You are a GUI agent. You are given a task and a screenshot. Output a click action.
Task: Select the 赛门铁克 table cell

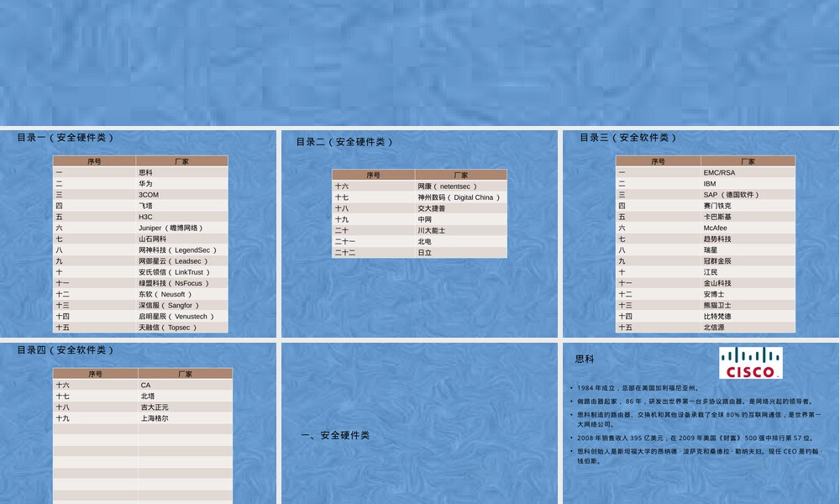click(748, 206)
